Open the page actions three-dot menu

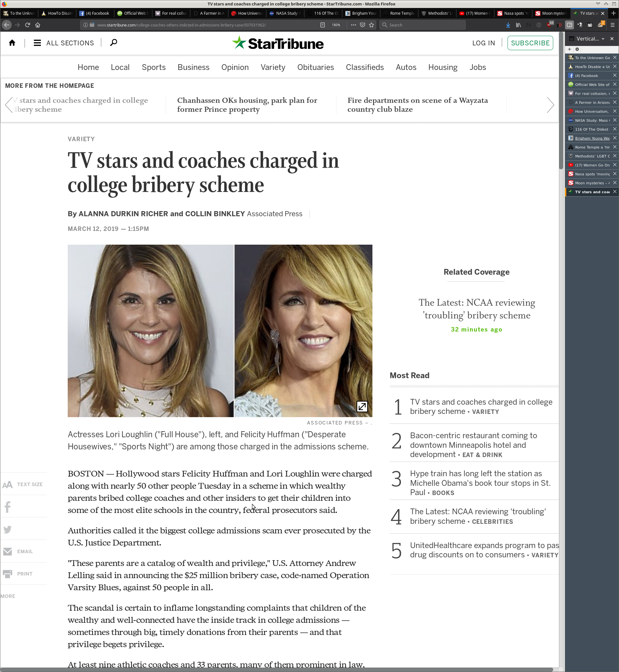(353, 25)
